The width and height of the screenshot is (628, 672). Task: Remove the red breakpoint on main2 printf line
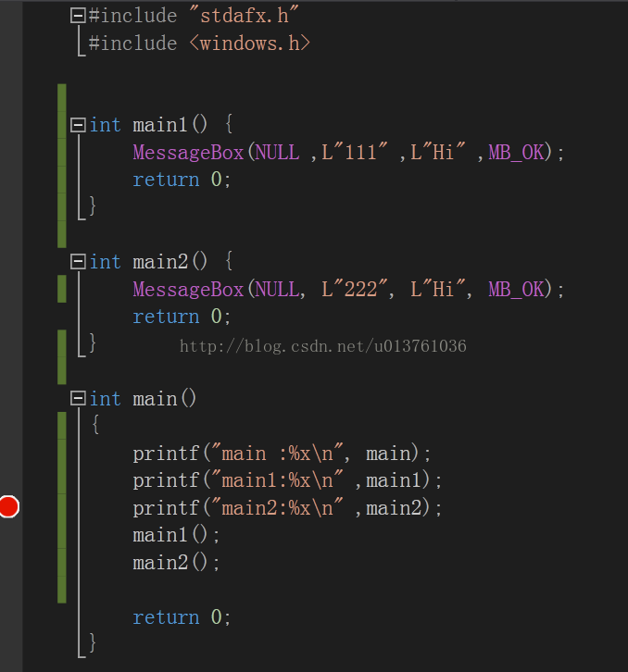(x=9, y=506)
